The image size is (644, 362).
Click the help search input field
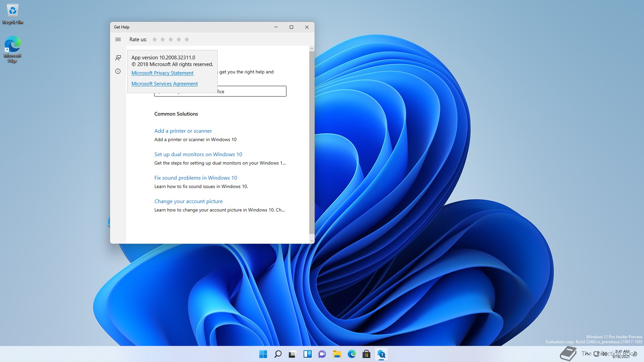[252, 91]
